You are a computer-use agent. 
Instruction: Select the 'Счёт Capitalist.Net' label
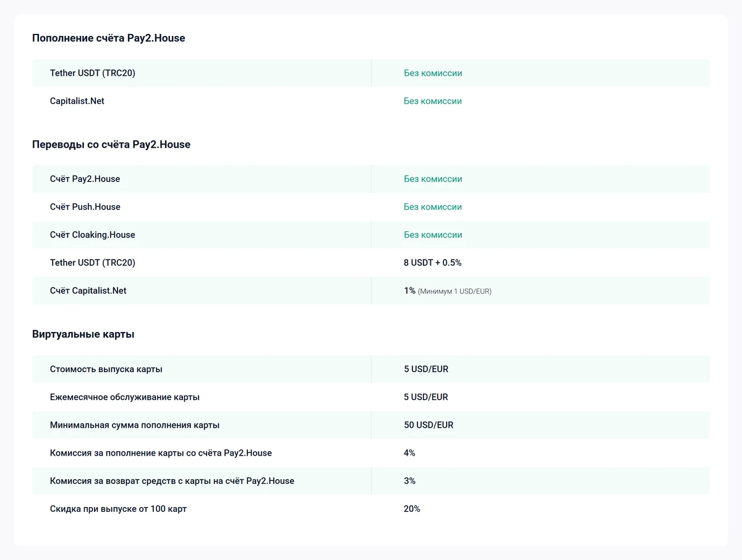(x=88, y=291)
